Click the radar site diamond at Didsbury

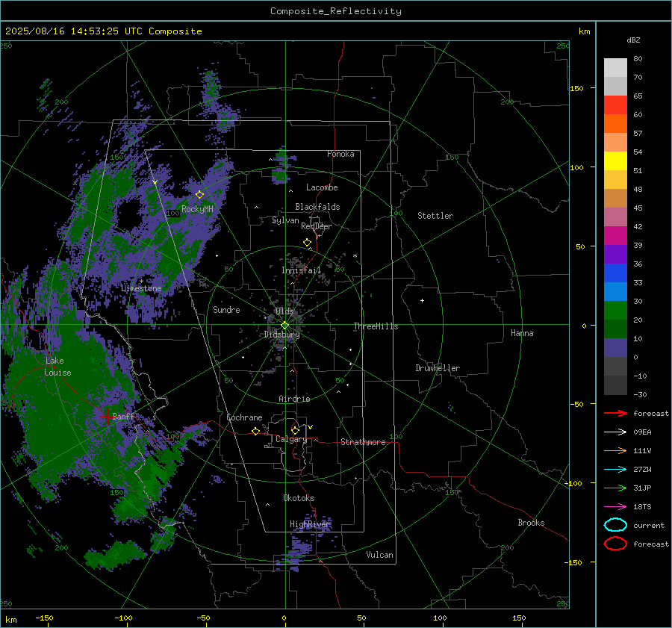[x=285, y=326]
